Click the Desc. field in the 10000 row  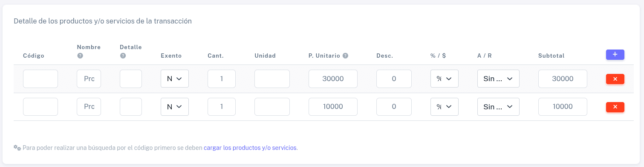click(x=394, y=107)
